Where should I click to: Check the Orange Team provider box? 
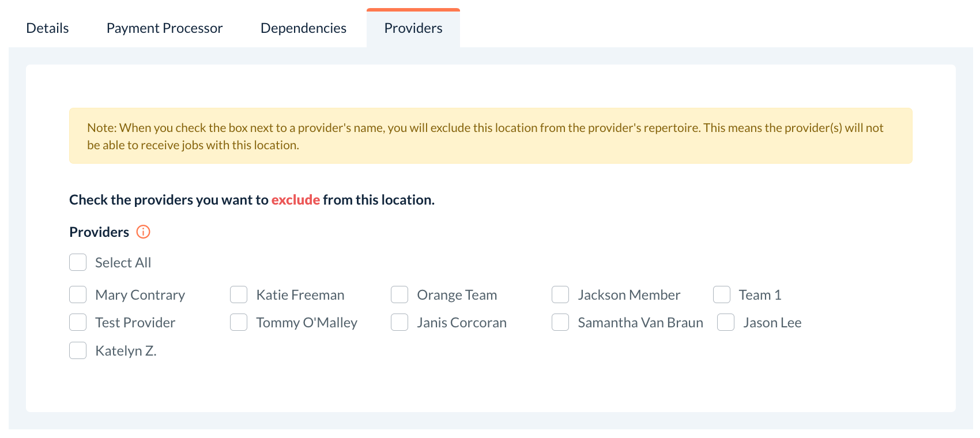tap(399, 294)
